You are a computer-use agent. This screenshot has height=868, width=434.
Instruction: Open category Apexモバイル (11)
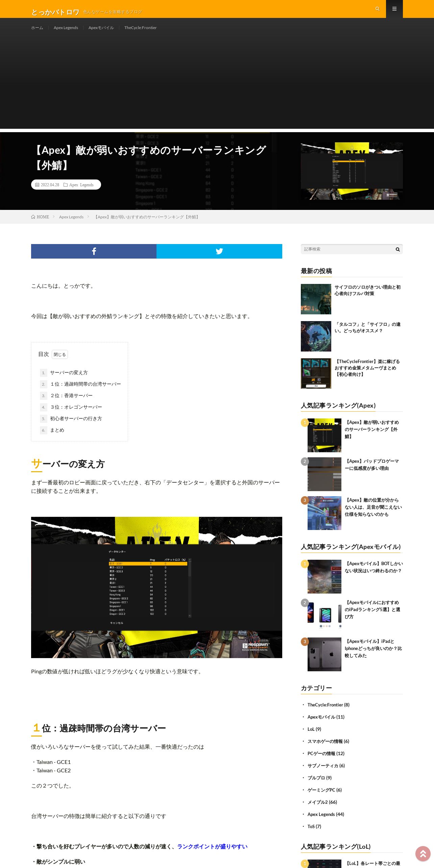(326, 717)
